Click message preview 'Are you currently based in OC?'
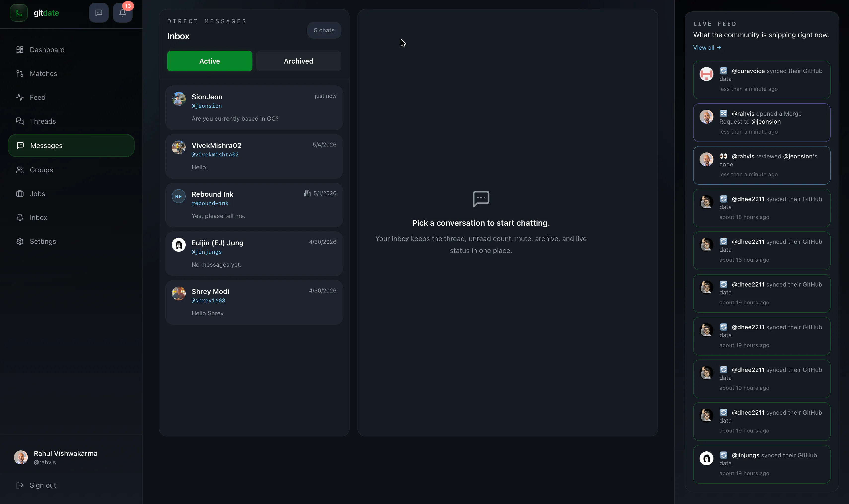The width and height of the screenshot is (849, 504). [235, 118]
